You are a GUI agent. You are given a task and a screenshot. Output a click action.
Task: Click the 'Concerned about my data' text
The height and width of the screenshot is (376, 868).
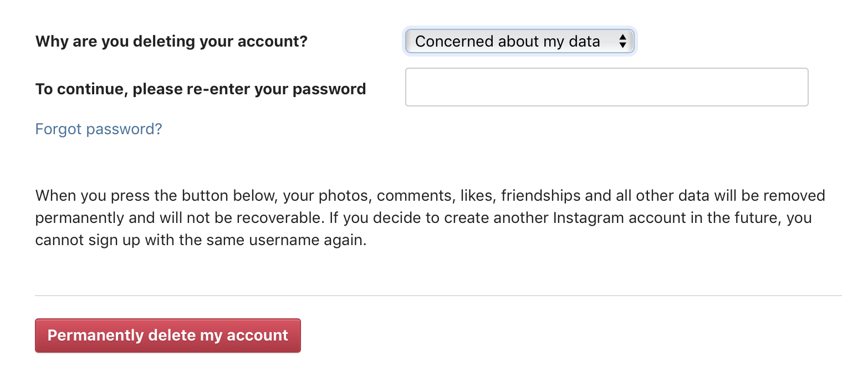pos(507,41)
